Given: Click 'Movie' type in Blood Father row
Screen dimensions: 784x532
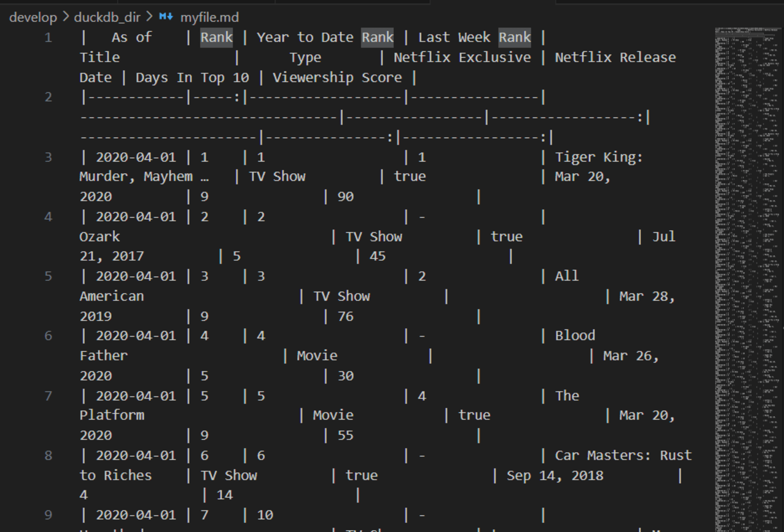Looking at the screenshot, I should point(317,356).
